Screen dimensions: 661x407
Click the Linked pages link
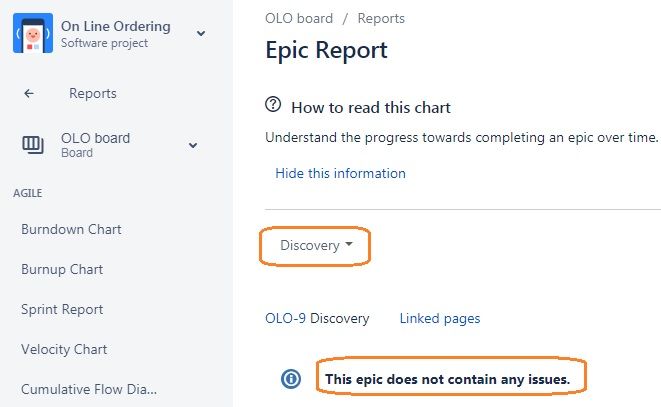(x=439, y=318)
